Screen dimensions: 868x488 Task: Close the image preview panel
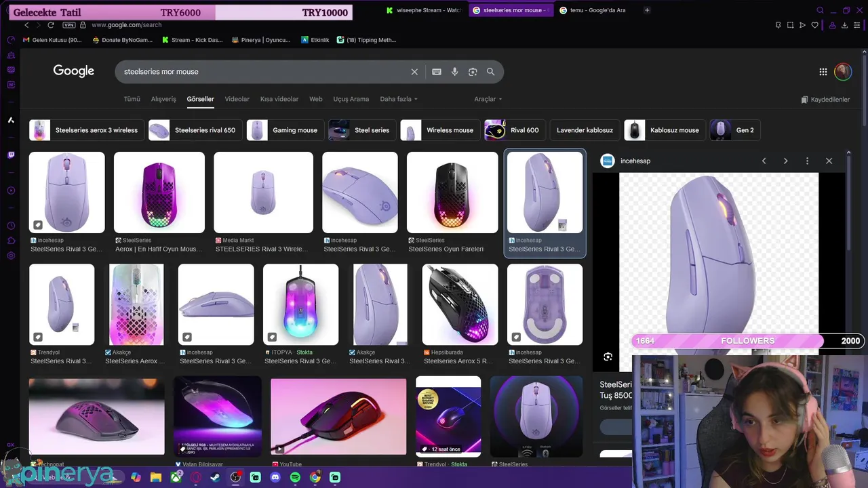click(829, 161)
